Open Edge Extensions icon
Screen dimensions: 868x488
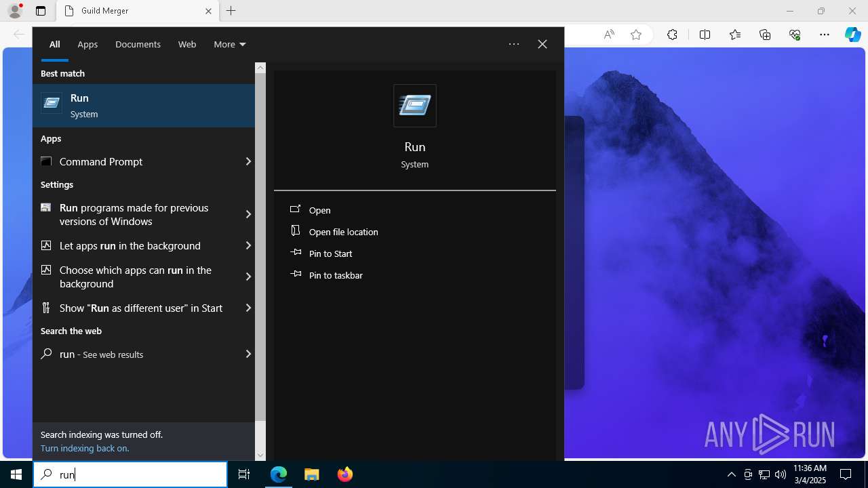point(672,35)
